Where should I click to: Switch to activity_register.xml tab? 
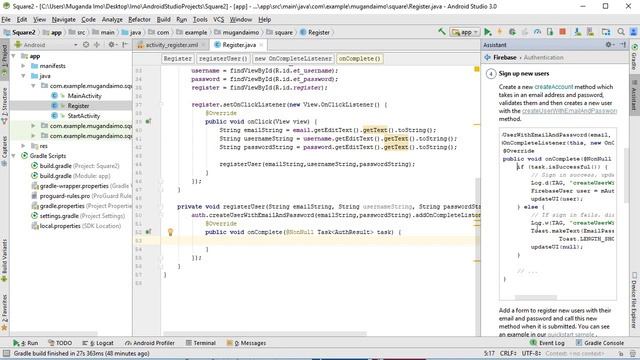tap(171, 45)
